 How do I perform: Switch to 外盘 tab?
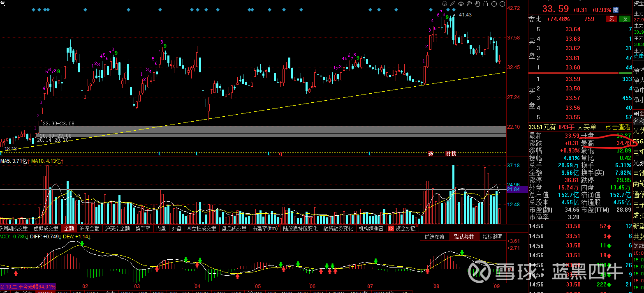coord(176,228)
